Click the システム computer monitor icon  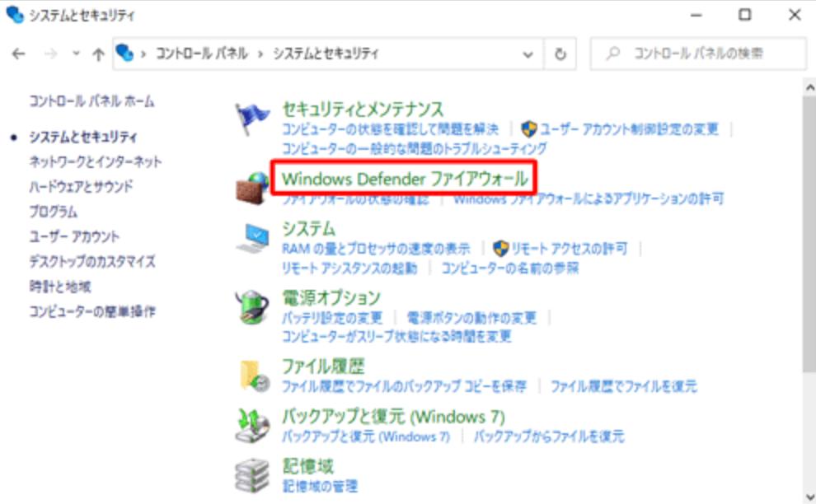click(x=253, y=238)
